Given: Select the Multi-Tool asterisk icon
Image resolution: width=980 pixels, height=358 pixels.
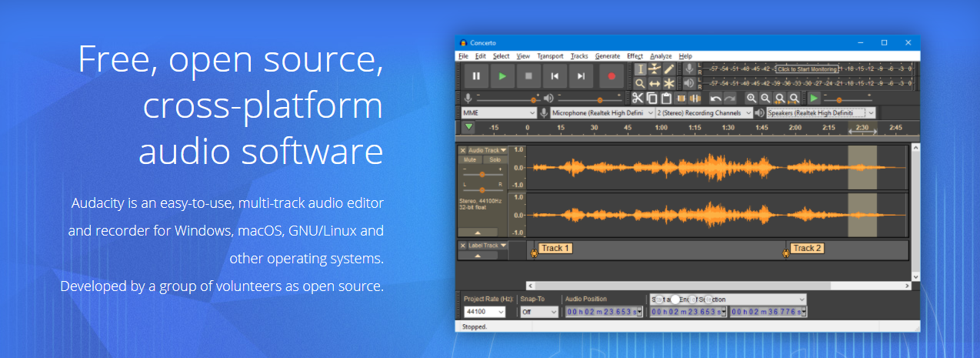Looking at the screenshot, I should click(669, 83).
